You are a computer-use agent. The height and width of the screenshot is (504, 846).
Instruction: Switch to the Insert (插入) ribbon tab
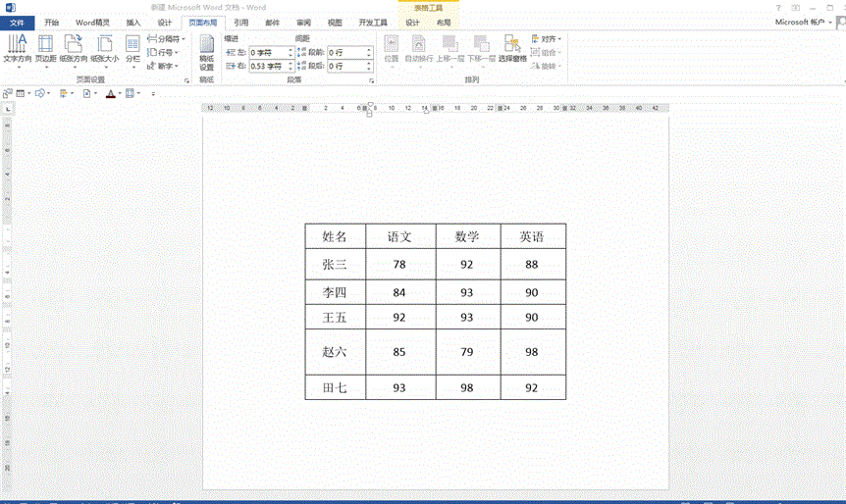coord(133,22)
